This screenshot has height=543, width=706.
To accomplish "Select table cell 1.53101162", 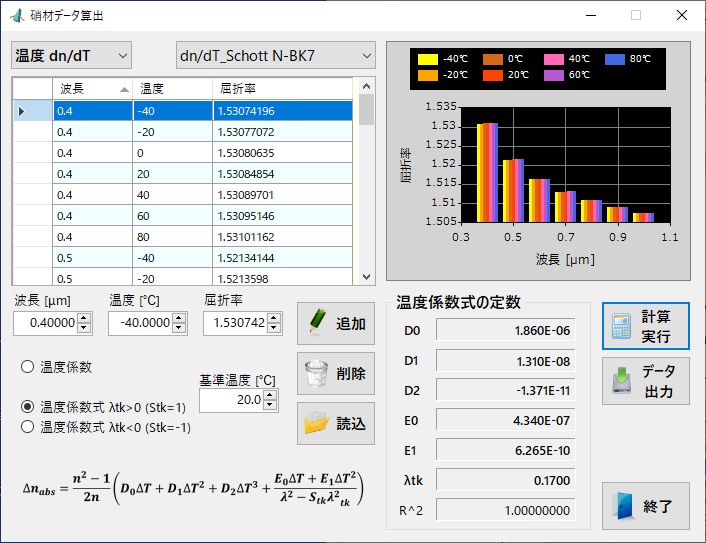I will point(282,237).
